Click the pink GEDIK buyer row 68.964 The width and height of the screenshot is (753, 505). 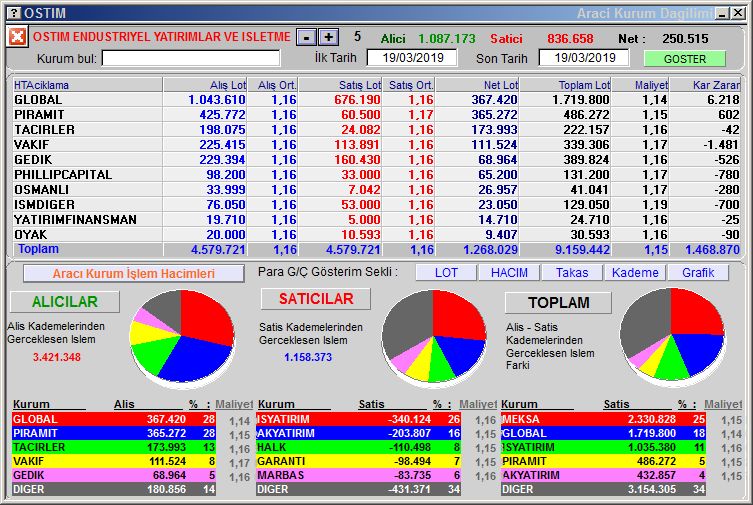tap(114, 475)
